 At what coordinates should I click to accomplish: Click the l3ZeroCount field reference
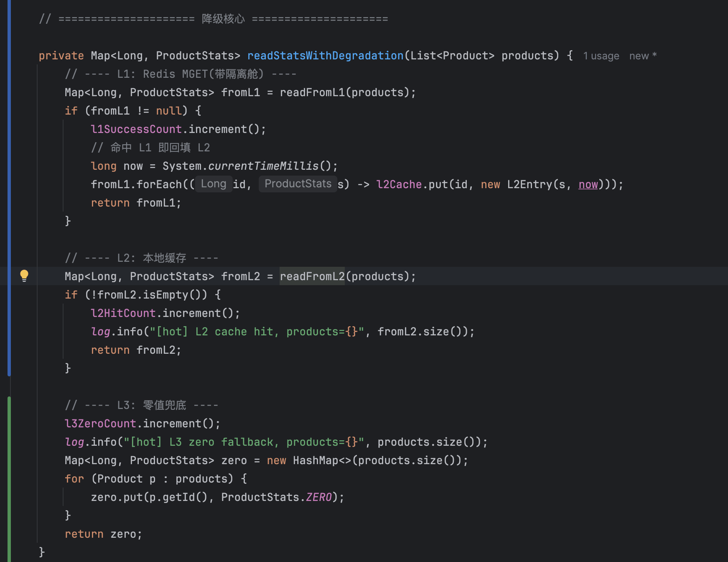(100, 424)
